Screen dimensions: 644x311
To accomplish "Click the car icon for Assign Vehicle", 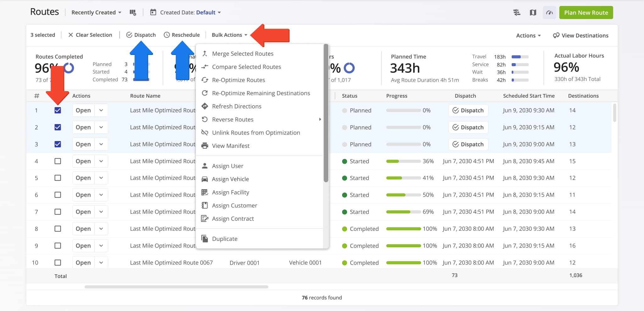I will click(205, 179).
